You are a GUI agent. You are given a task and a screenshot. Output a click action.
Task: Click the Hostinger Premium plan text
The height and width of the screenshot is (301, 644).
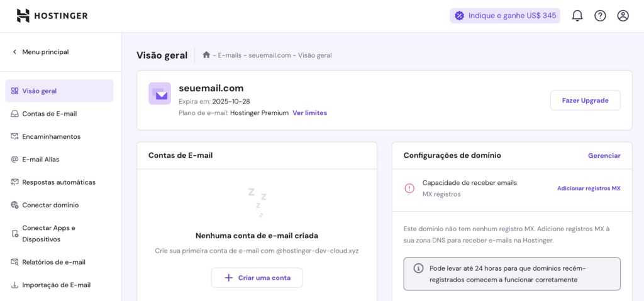tap(260, 112)
